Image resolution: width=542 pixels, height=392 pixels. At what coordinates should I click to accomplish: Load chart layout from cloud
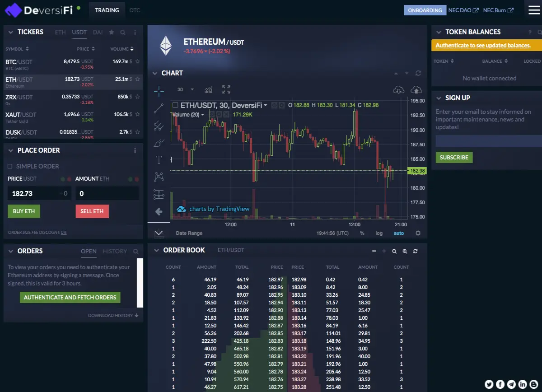398,89
